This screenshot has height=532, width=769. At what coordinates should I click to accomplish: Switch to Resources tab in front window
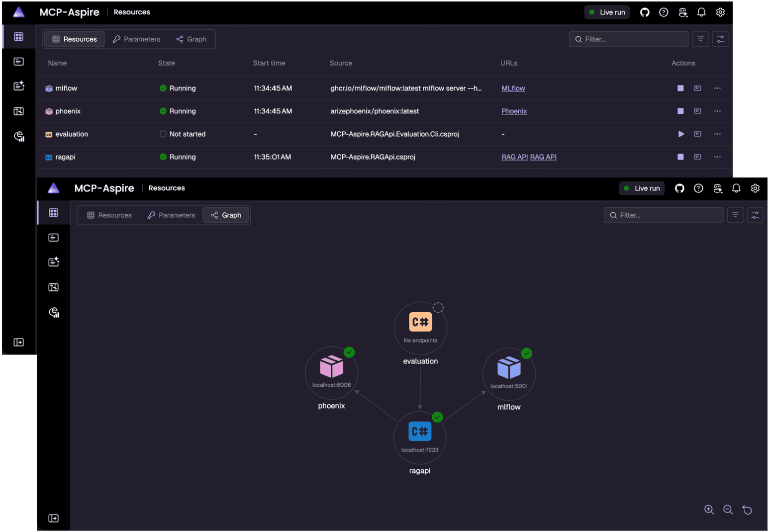coord(109,215)
